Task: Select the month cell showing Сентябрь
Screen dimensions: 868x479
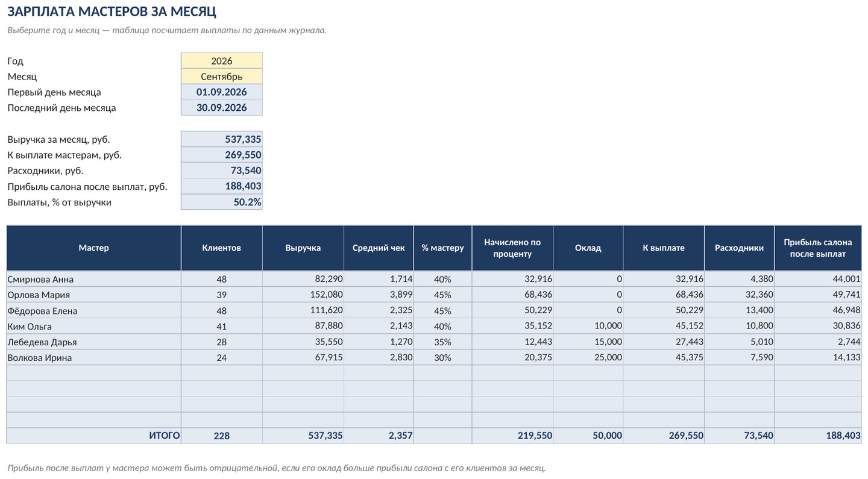Action: (222, 77)
